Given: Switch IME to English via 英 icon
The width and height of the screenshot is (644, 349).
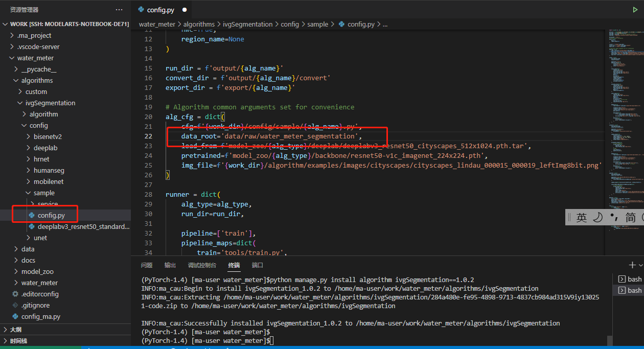Looking at the screenshot, I should 582,217.
